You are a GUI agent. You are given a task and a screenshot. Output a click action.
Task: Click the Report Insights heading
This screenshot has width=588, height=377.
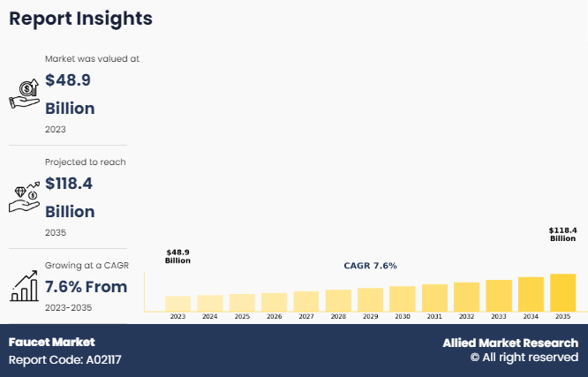click(x=81, y=19)
